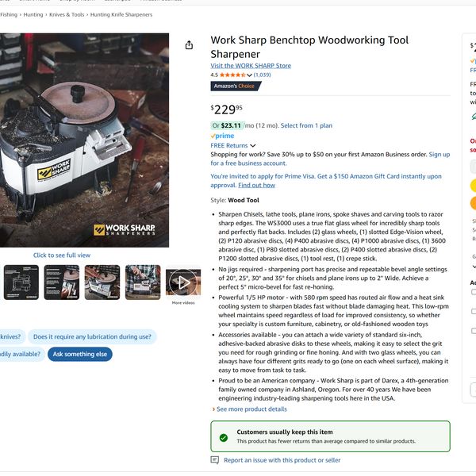
Task: Click the report issue speech bubble icon
Action: click(x=215, y=460)
